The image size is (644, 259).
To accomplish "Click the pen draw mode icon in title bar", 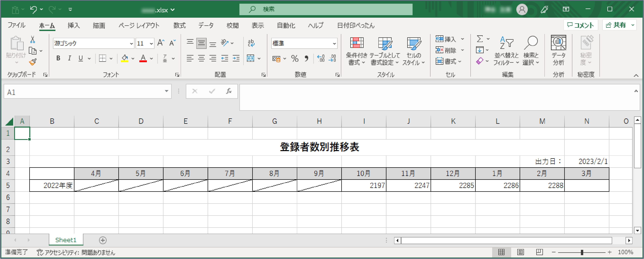I will tap(544, 10).
